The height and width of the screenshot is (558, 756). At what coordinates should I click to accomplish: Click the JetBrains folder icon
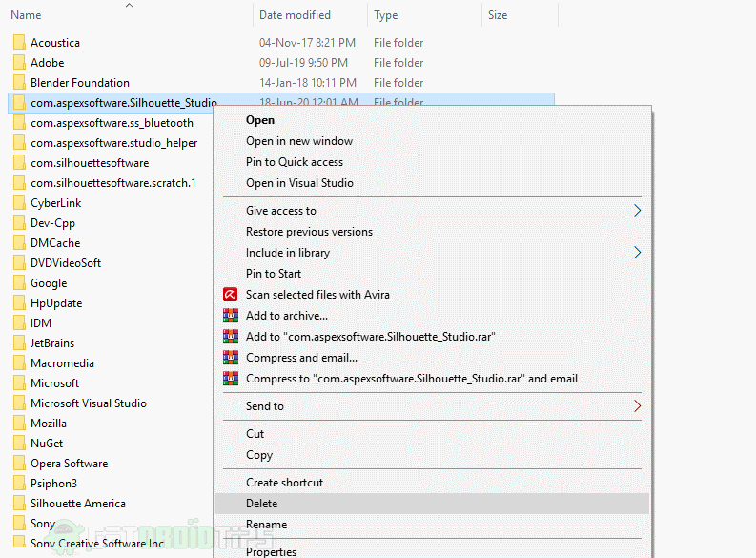coord(19,342)
